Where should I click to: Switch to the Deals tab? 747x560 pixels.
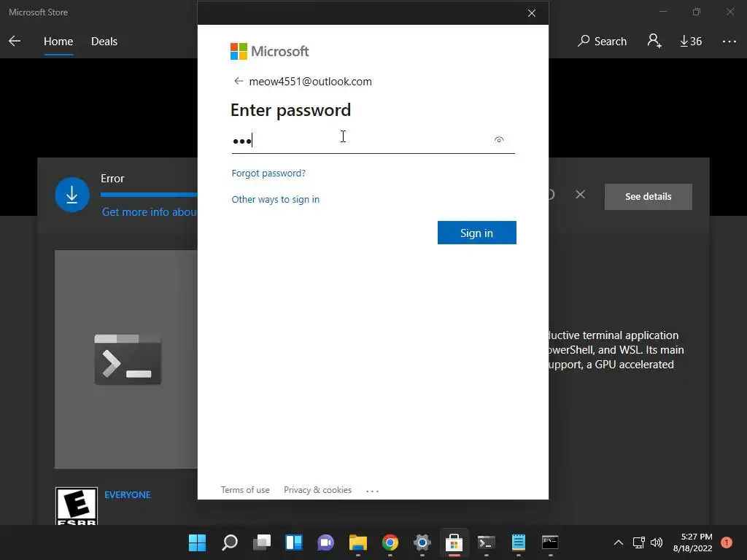[104, 42]
